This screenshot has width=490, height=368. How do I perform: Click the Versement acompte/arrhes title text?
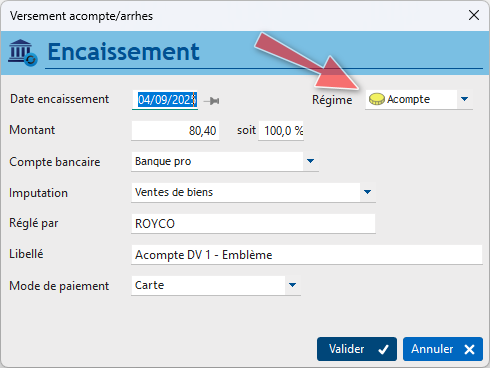tap(81, 16)
